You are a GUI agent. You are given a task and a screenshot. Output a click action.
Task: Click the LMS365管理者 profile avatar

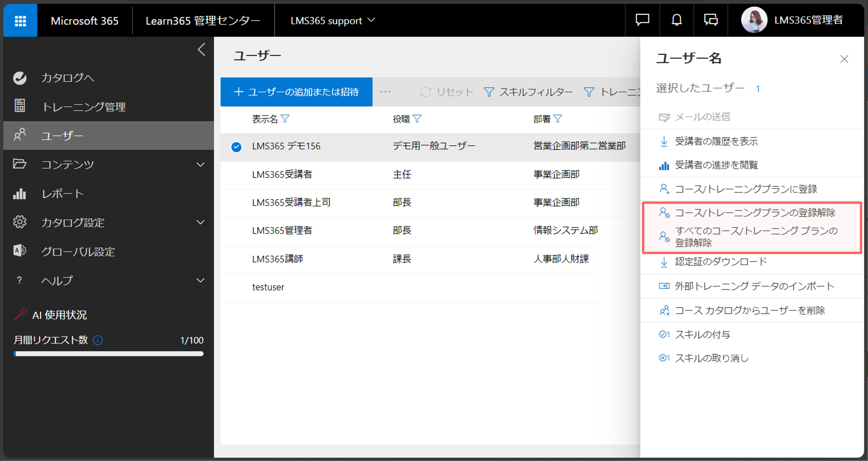click(754, 20)
